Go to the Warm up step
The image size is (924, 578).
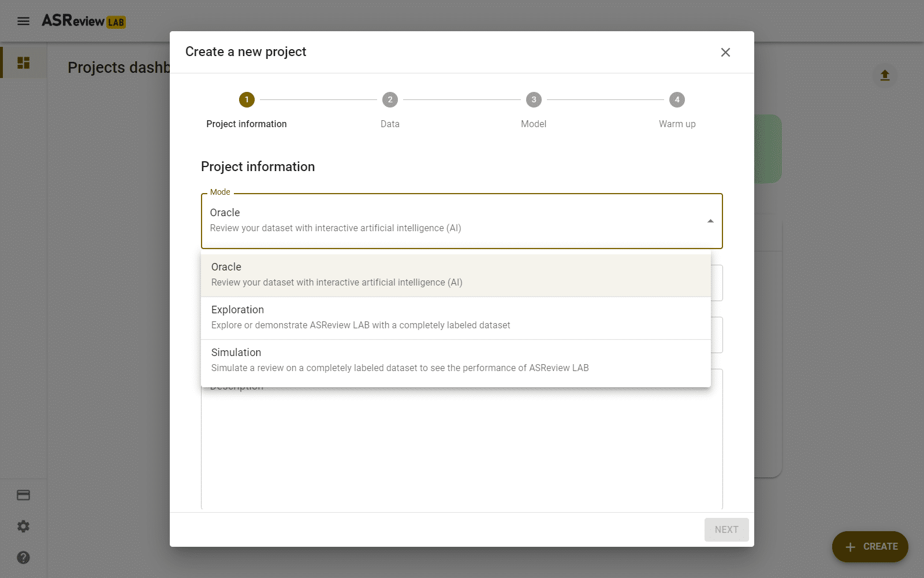point(676,99)
